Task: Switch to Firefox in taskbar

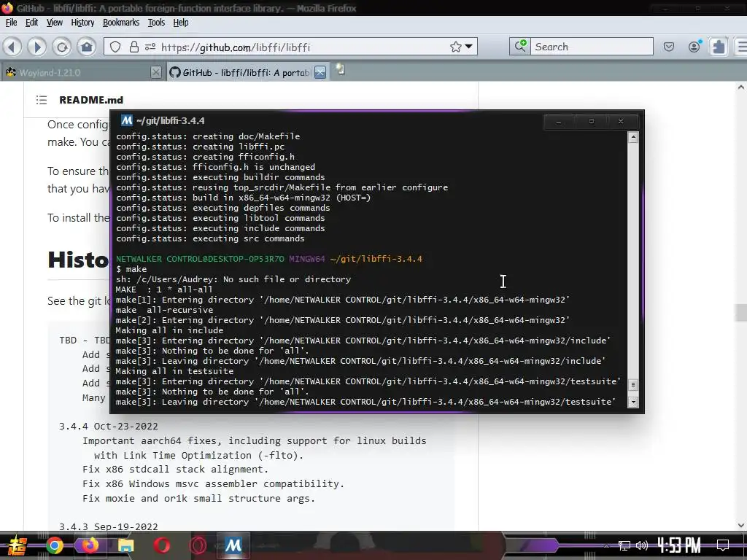Action: tap(90, 545)
